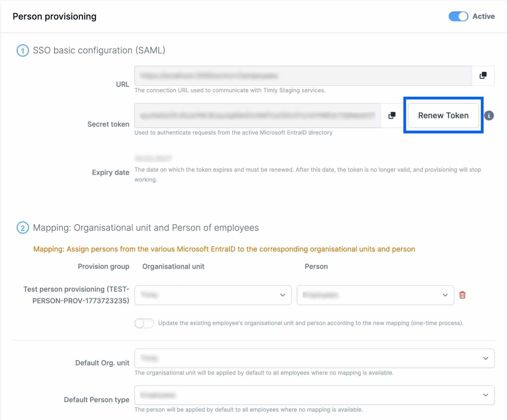Click the step 1 circle icon

[23, 51]
